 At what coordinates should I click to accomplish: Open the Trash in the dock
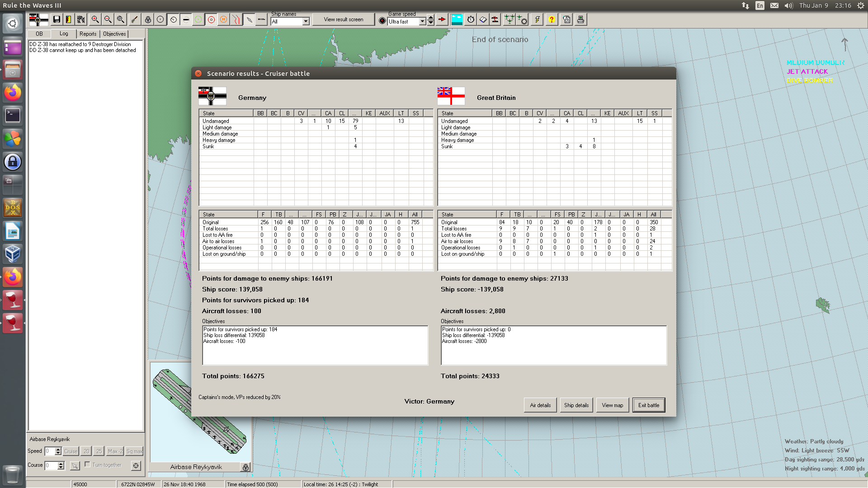(13, 475)
